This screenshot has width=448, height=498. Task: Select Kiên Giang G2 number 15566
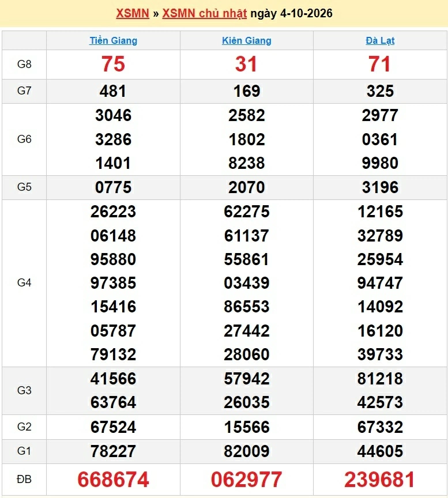point(247,427)
